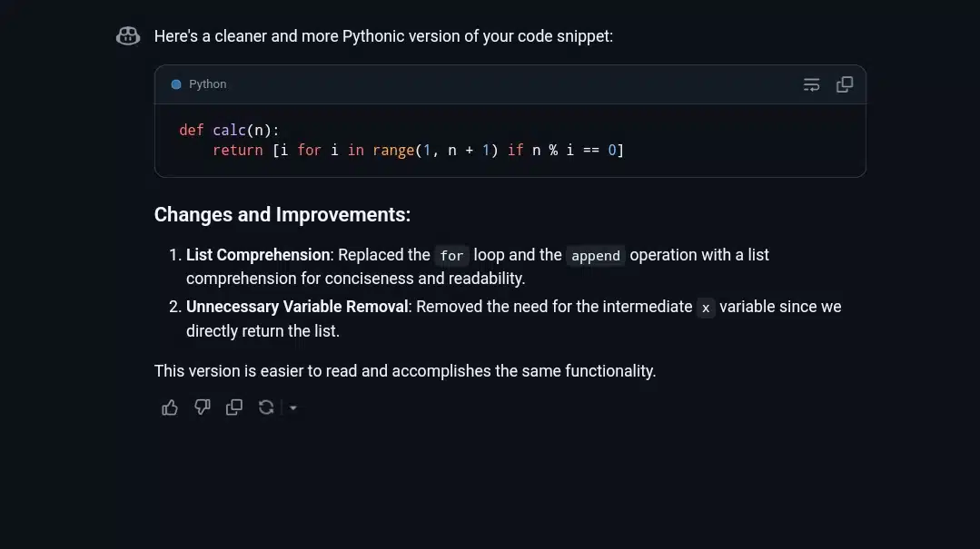The width and height of the screenshot is (980, 549).
Task: Click the Copilot avatar icon
Action: 128,36
